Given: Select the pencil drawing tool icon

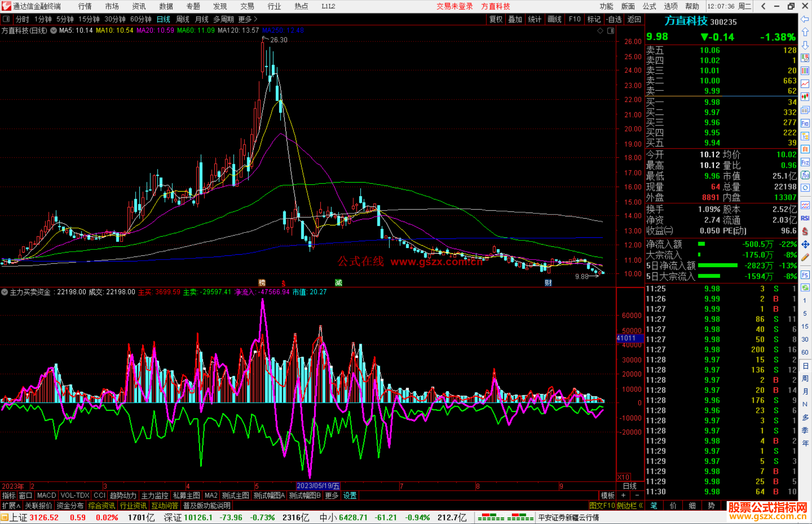Looking at the screenshot, I should tap(805, 257).
